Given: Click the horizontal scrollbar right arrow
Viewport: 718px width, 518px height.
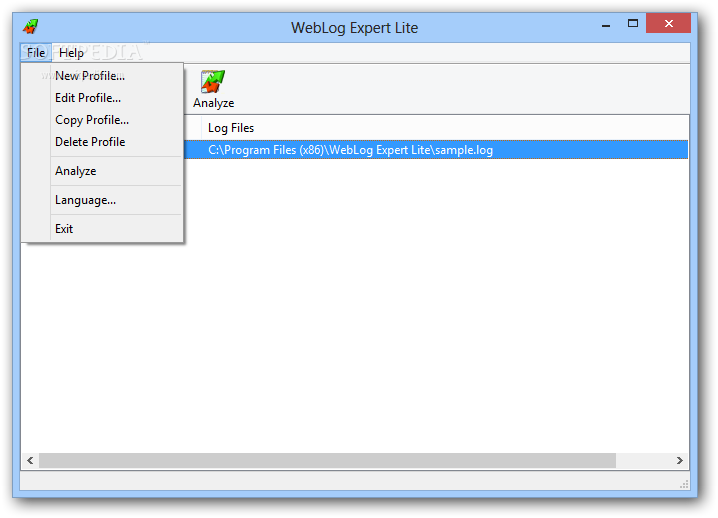Looking at the screenshot, I should 680,460.
